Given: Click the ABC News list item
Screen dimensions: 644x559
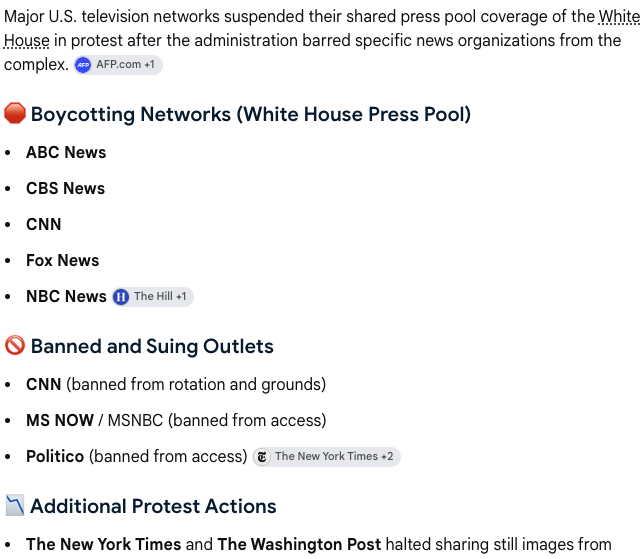Looking at the screenshot, I should (x=66, y=152).
